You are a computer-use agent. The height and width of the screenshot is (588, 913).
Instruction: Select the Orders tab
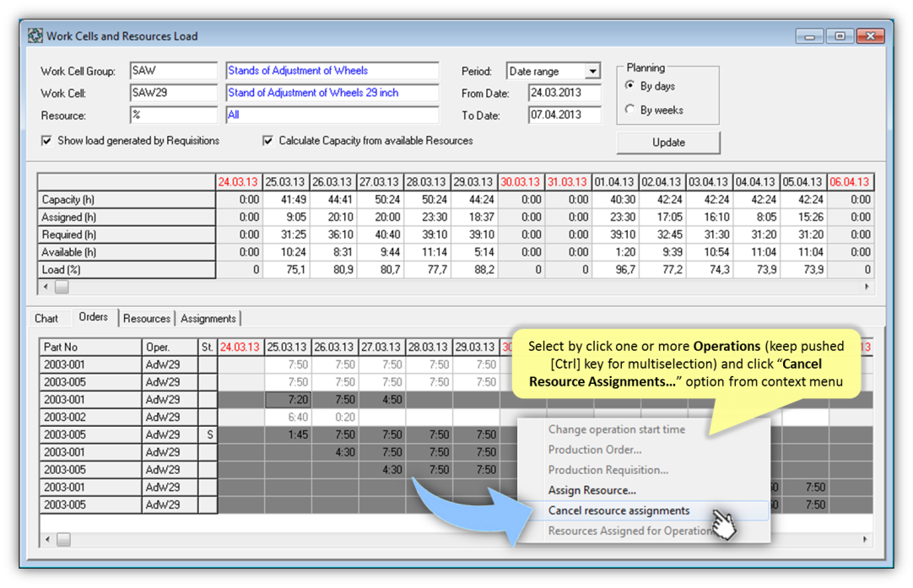click(93, 317)
